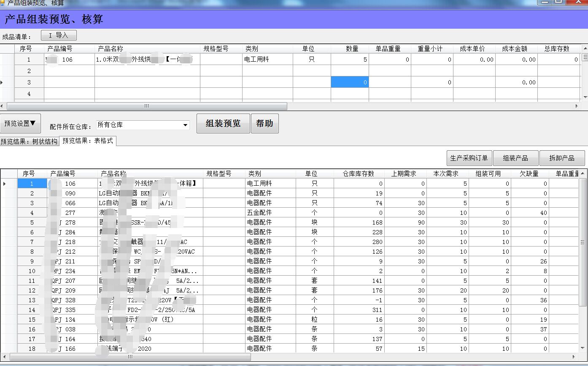Click the 重量小计 column header
This screenshot has width=588, height=366.
[x=432, y=49]
